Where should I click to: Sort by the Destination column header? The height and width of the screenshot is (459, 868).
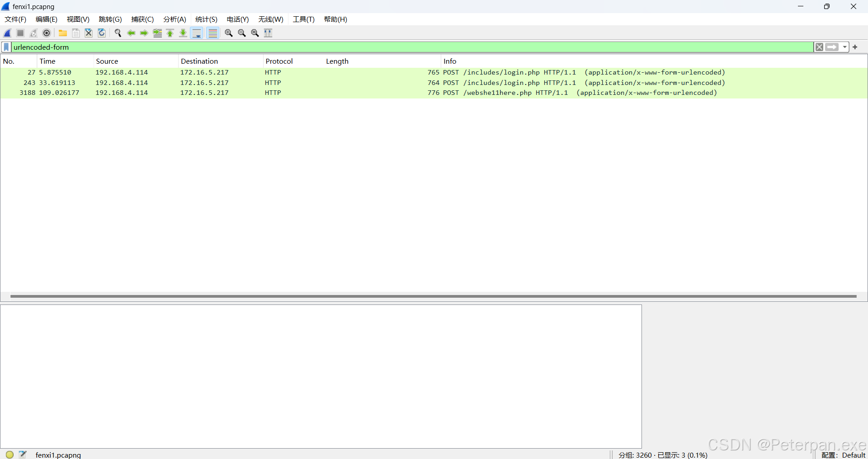pos(221,61)
